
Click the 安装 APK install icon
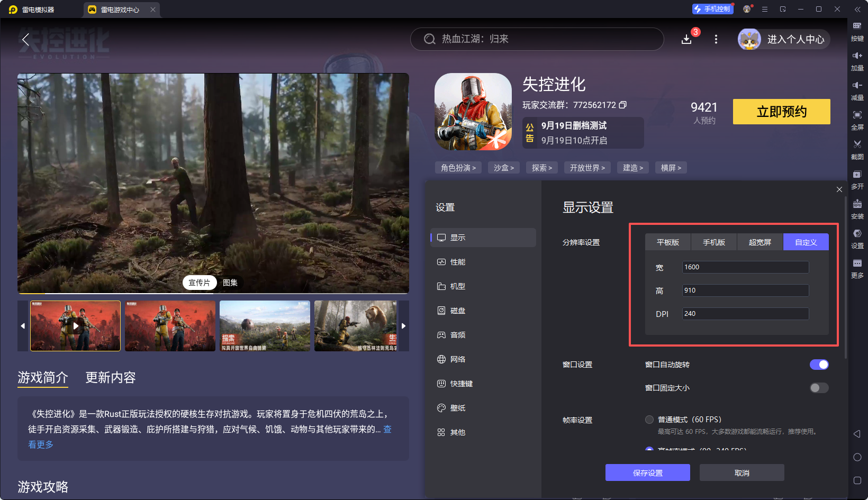(x=857, y=209)
